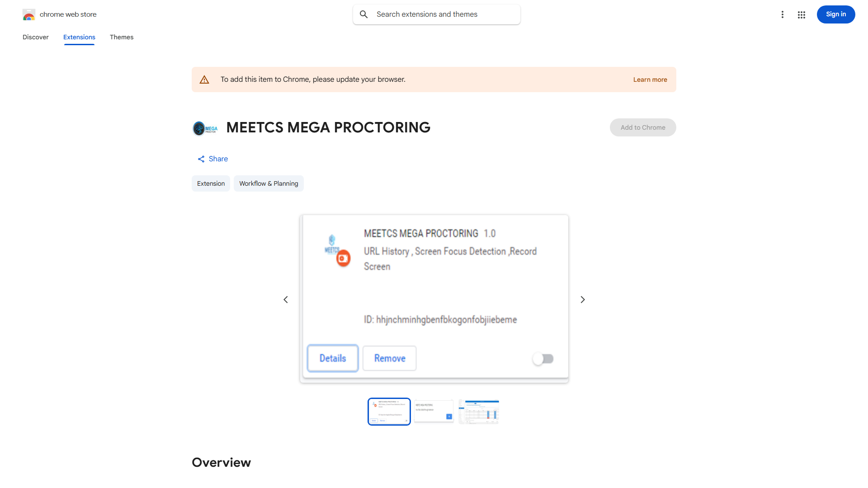Open the three-dot more options menu
Image resolution: width=868 pixels, height=488 pixels.
click(x=782, y=14)
